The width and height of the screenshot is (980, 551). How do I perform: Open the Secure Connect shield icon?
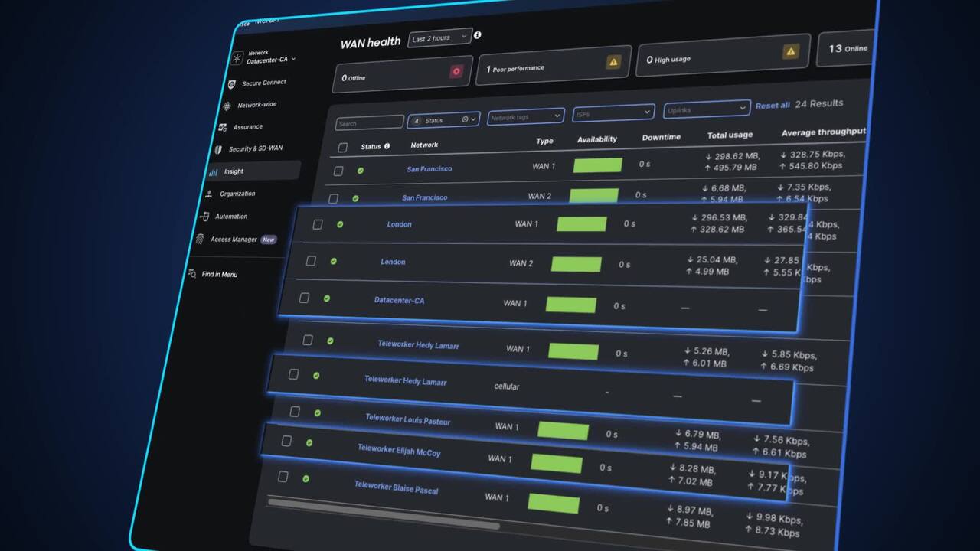tap(231, 84)
